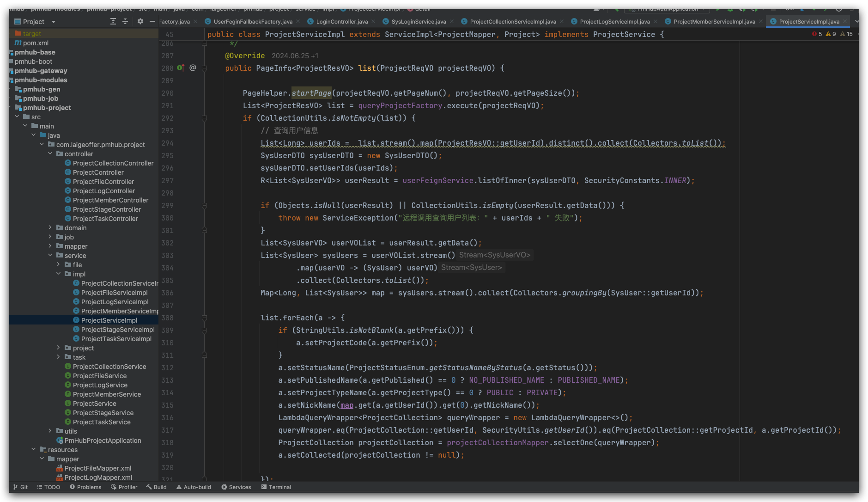Screen dimensions: 868x502
Task: Click the Expand All icon in Project panel
Action: click(x=113, y=22)
